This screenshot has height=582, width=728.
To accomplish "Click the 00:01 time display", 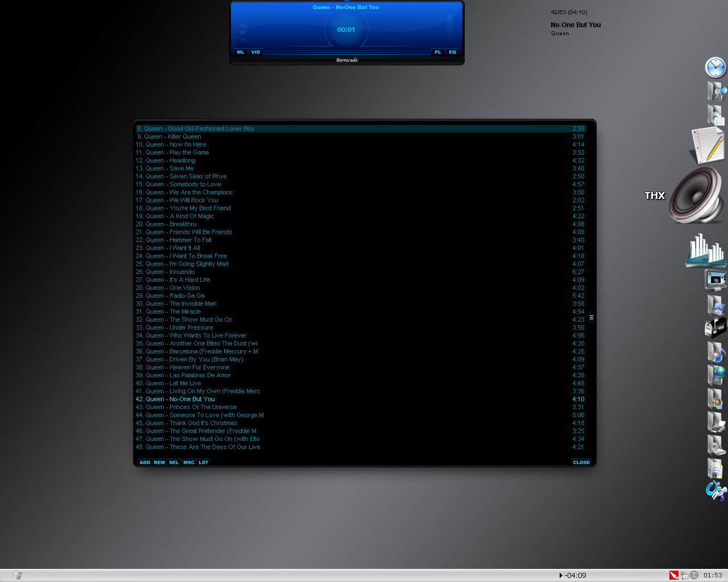I will tap(346, 30).
